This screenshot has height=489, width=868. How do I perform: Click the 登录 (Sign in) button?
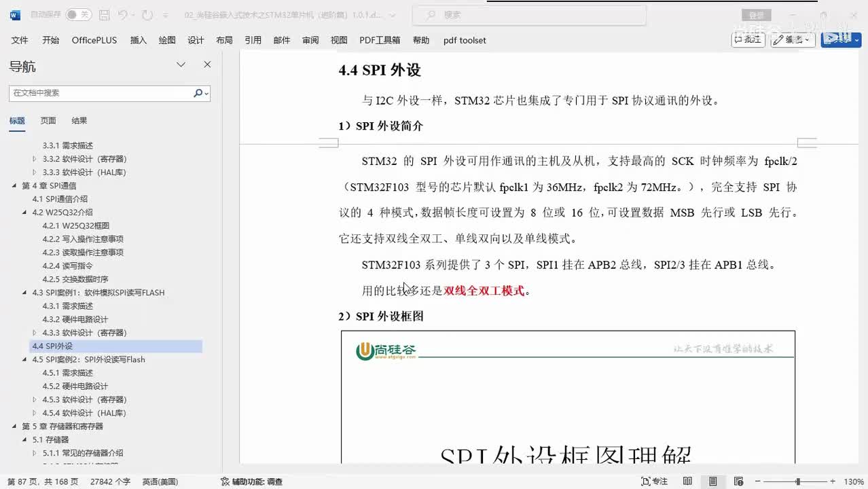point(756,15)
